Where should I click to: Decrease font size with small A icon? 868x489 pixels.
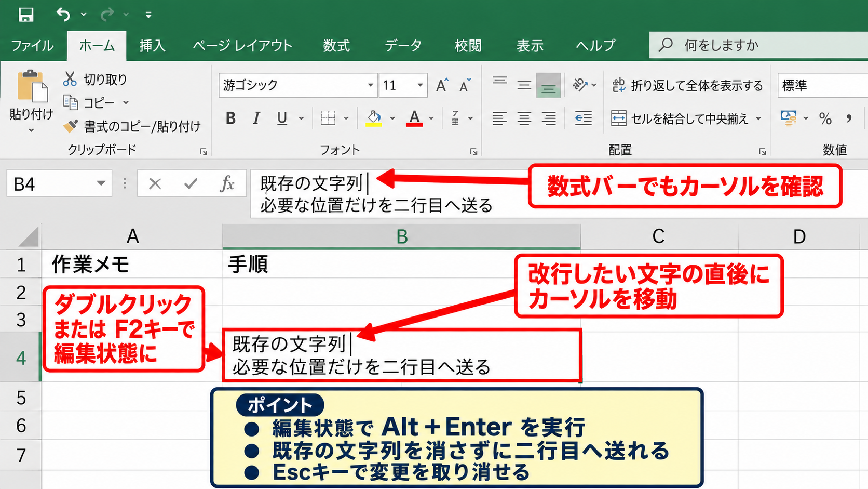(465, 85)
